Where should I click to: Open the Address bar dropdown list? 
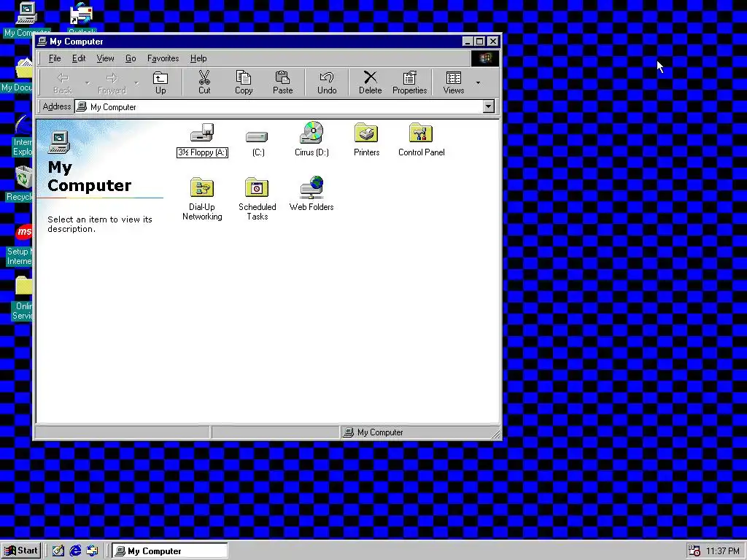click(x=488, y=106)
